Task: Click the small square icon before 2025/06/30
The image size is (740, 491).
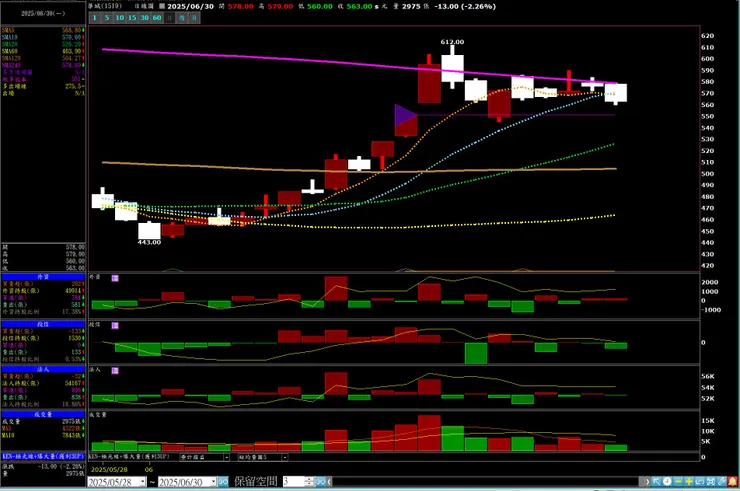Action: click(162, 7)
